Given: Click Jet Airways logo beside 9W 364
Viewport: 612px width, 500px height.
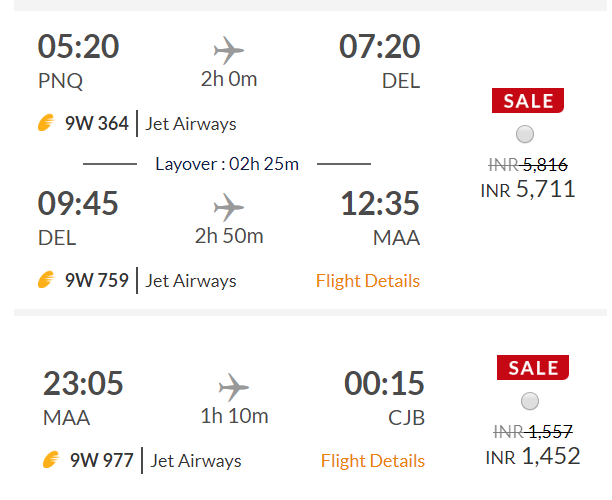Looking at the screenshot, I should tap(46, 124).
